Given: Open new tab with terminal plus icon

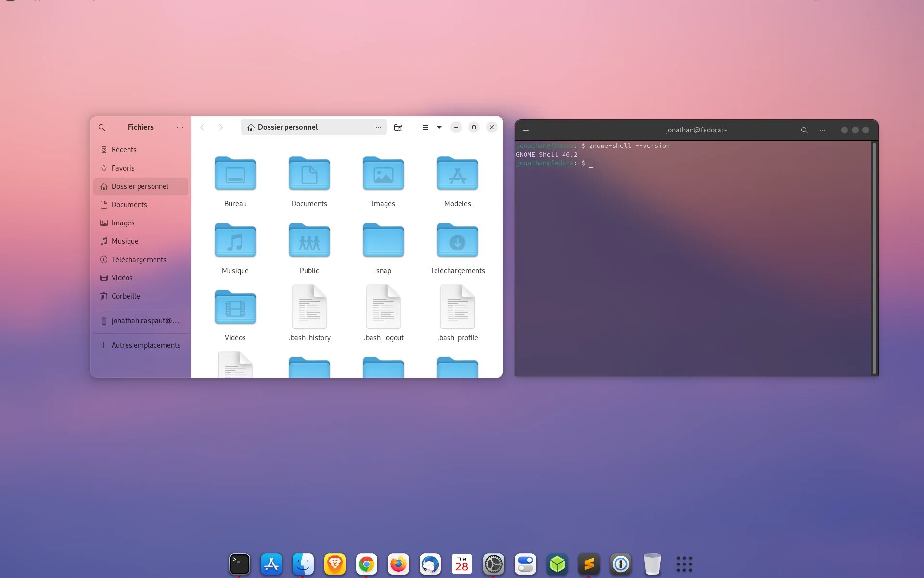Looking at the screenshot, I should tap(526, 130).
